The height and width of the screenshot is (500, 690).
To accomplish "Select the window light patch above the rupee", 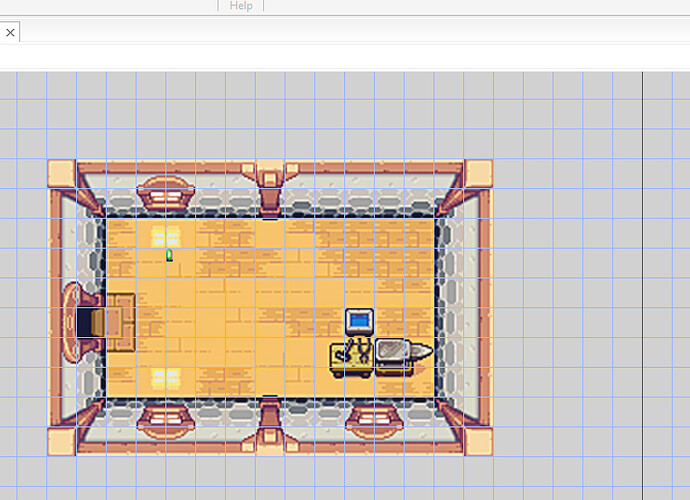I will pyautogui.click(x=166, y=237).
